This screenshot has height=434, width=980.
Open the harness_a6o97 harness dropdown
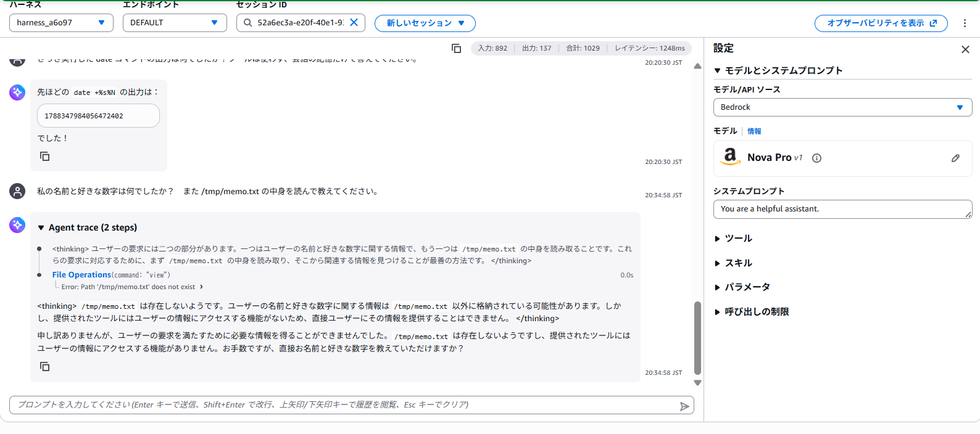coord(61,23)
